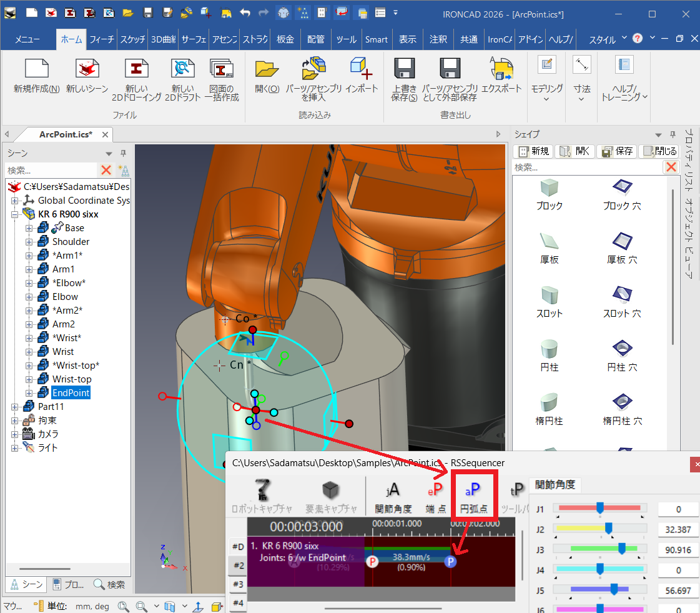Switch to the 検索 tab at panel bottom

(109, 584)
